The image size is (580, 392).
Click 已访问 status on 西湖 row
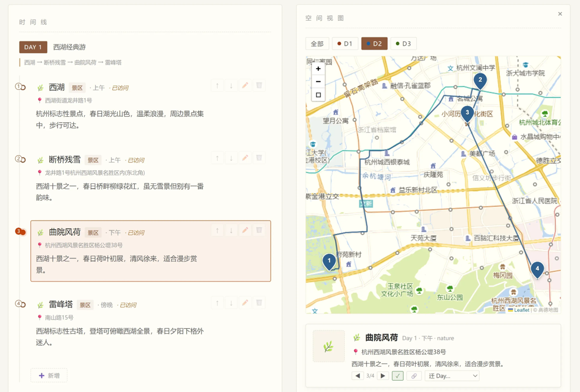[x=120, y=88]
